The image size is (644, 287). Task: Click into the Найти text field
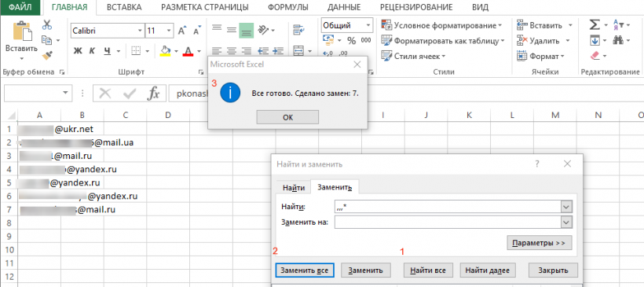[x=448, y=207]
